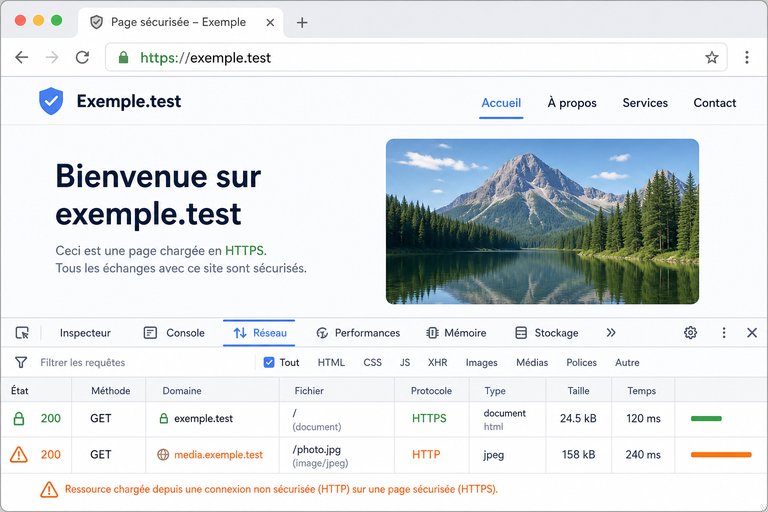Show more devtools tabs with chevrons
Screen dimensions: 768x512
click(611, 333)
